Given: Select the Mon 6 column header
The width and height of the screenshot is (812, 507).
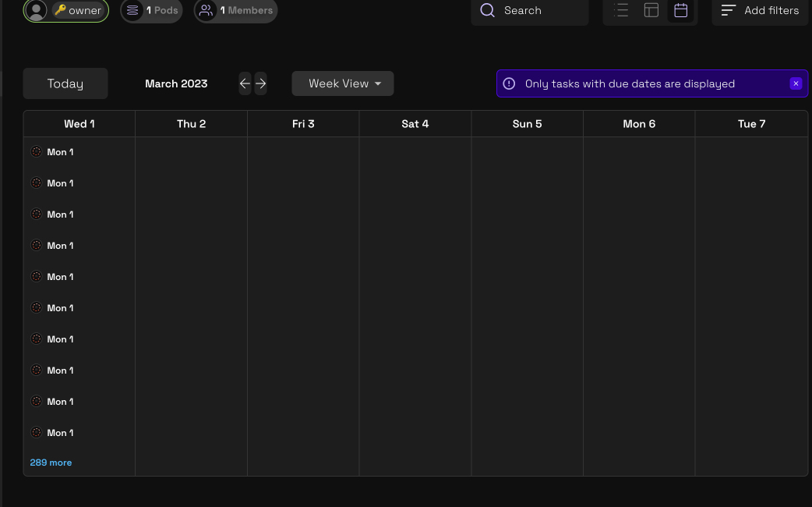Looking at the screenshot, I should coord(639,124).
